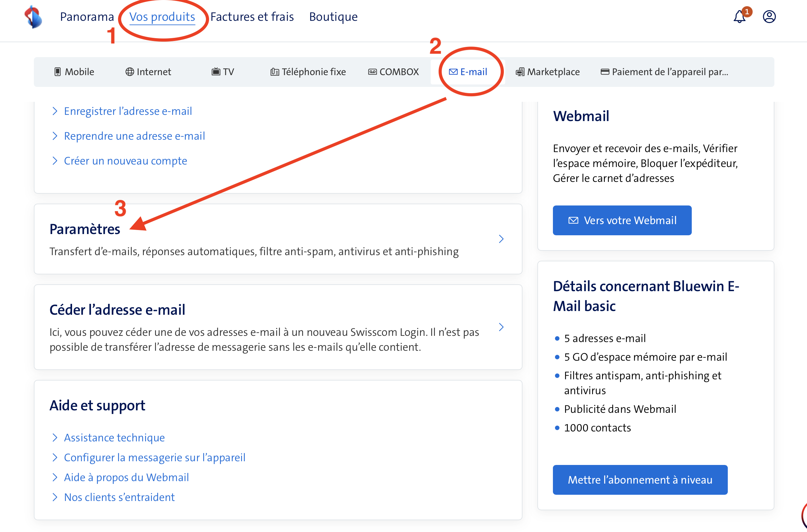Open the Vos produits menu

tap(162, 17)
